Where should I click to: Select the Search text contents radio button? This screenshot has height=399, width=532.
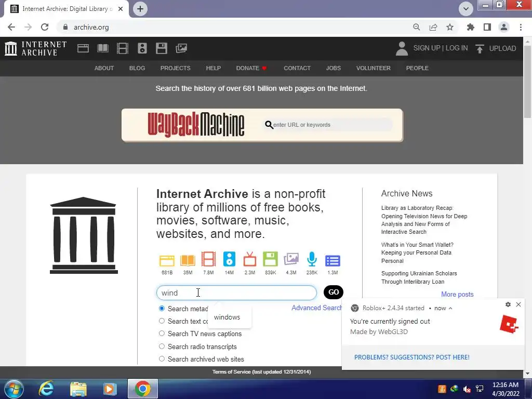tap(162, 321)
